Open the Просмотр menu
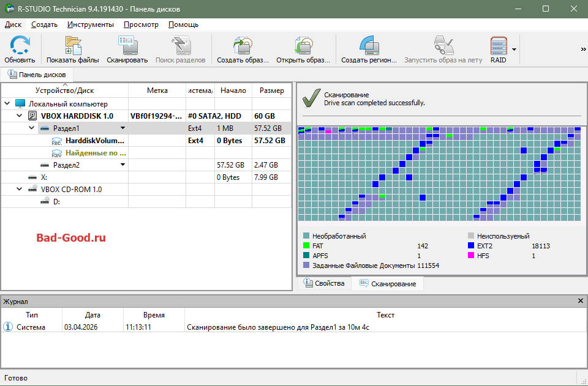This screenshot has height=386, width=588. (x=141, y=24)
